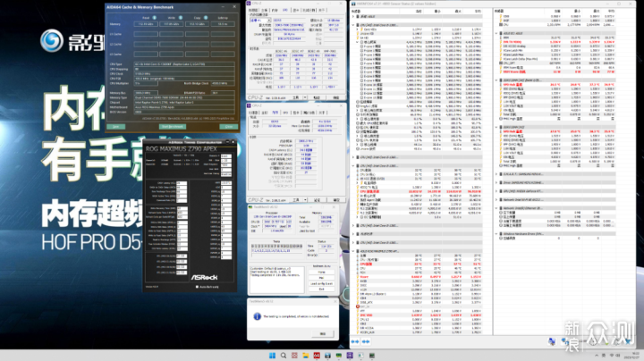Image resolution: width=644 pixels, height=361 pixels.
Task: Click the Memory Latency result field in AIDA64
Action: [223, 24]
